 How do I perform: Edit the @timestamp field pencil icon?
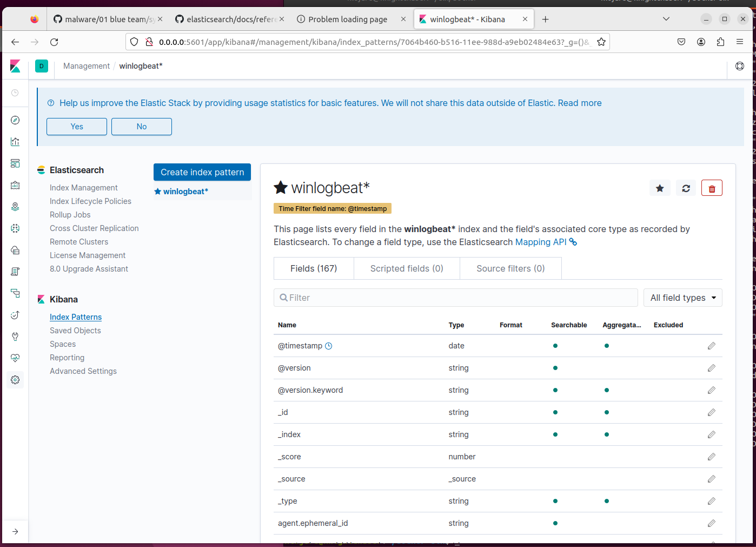pyautogui.click(x=712, y=346)
